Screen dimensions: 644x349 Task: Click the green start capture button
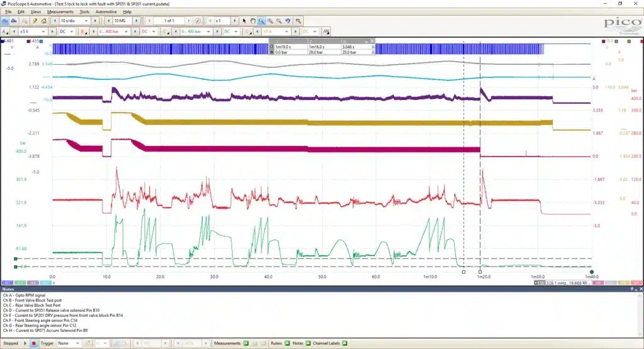pyautogui.click(x=25, y=343)
